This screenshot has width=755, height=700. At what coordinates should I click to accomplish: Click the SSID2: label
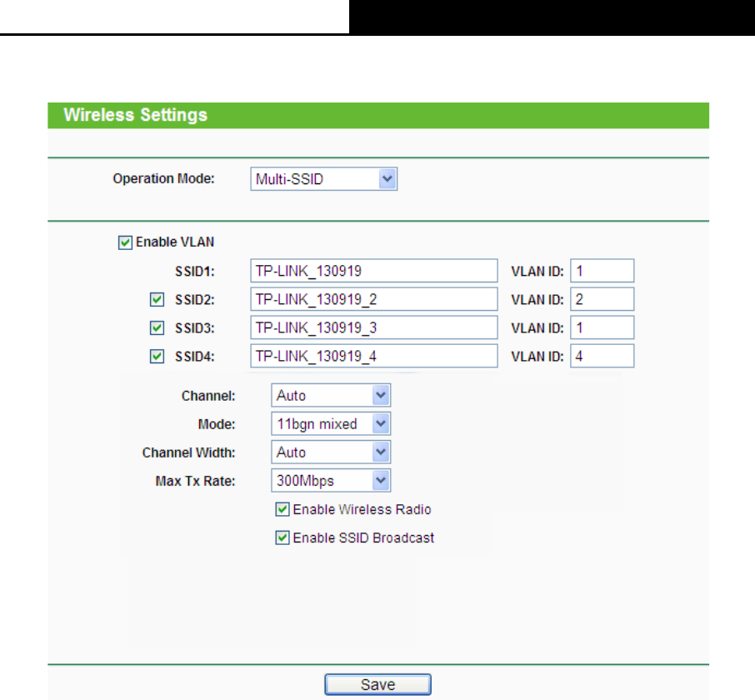pyautogui.click(x=195, y=300)
